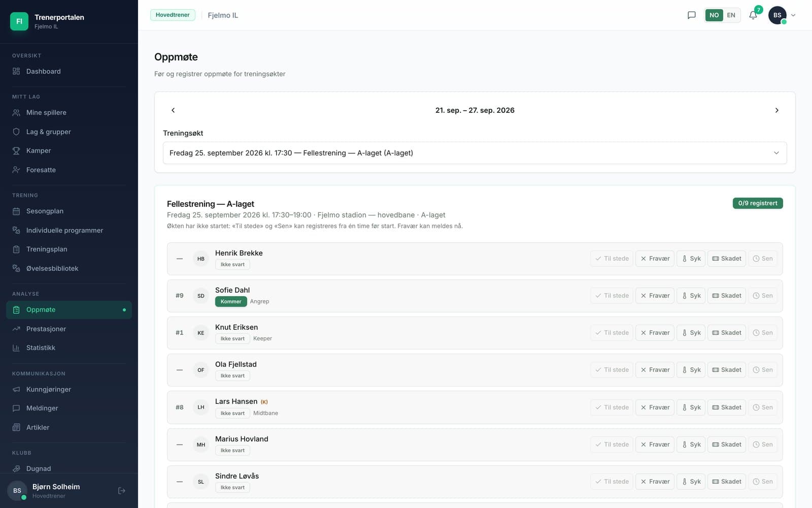Switch language to EN
The image size is (812, 508).
coord(731,15)
